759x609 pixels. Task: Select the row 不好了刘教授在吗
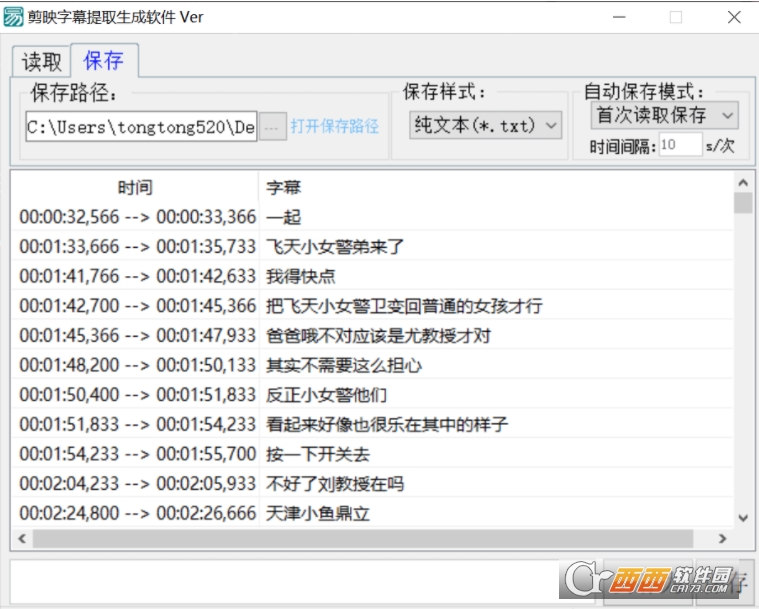click(372, 483)
